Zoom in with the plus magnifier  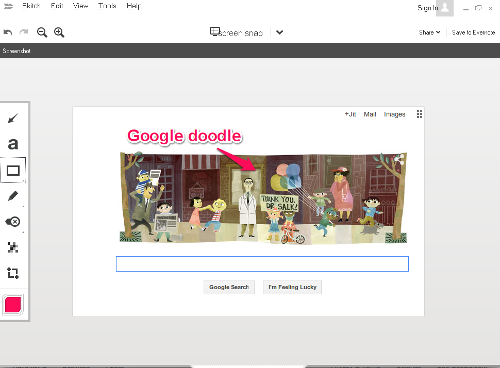pyautogui.click(x=59, y=32)
